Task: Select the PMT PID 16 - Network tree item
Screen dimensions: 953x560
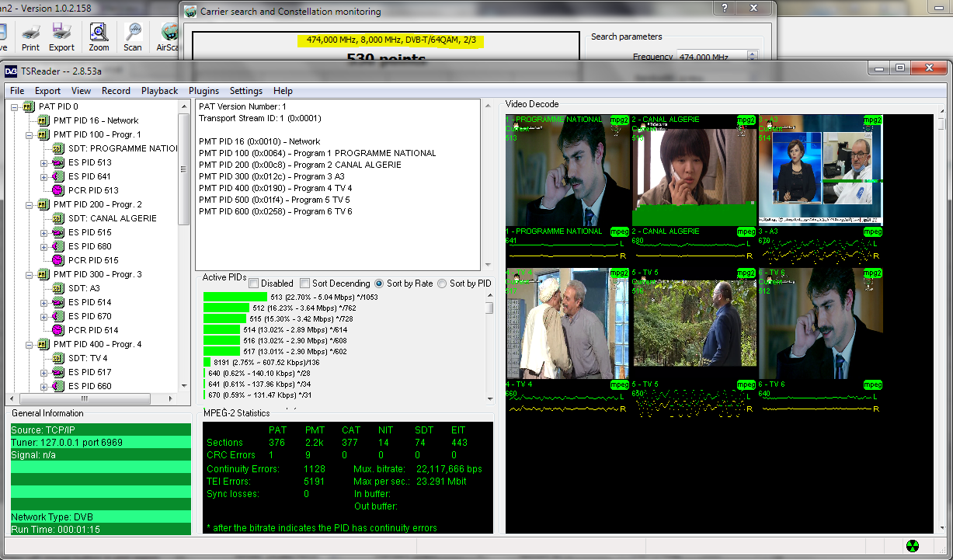Action: click(x=96, y=120)
